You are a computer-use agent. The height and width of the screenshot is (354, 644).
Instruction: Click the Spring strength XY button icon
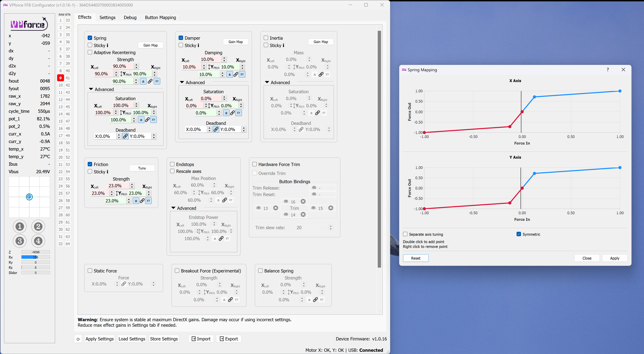click(x=157, y=81)
